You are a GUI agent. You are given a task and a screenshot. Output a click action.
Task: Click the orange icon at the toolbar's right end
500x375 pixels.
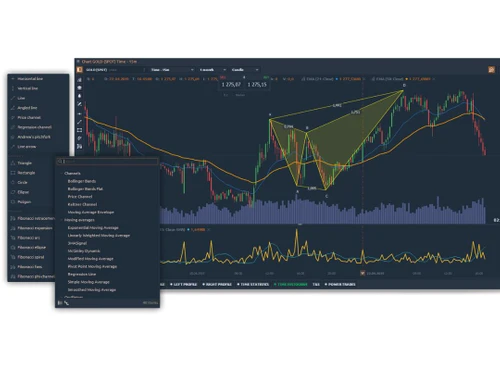pyautogui.click(x=491, y=69)
